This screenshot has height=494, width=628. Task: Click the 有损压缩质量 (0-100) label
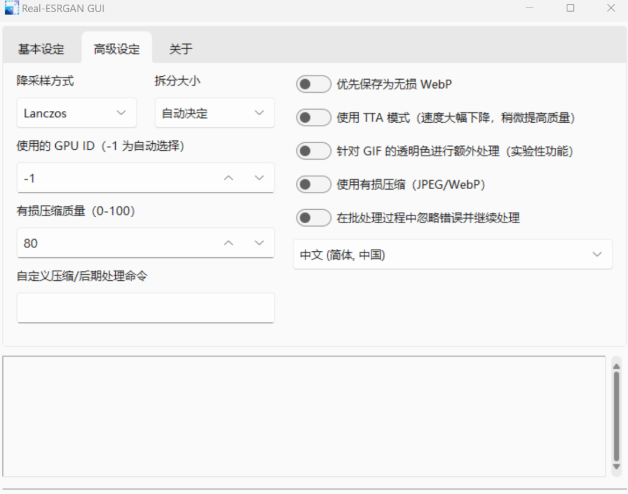(76, 211)
